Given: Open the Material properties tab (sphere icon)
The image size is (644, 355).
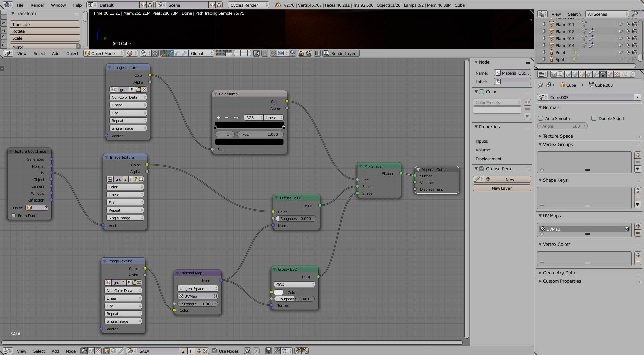Looking at the screenshot, I should point(610,74).
